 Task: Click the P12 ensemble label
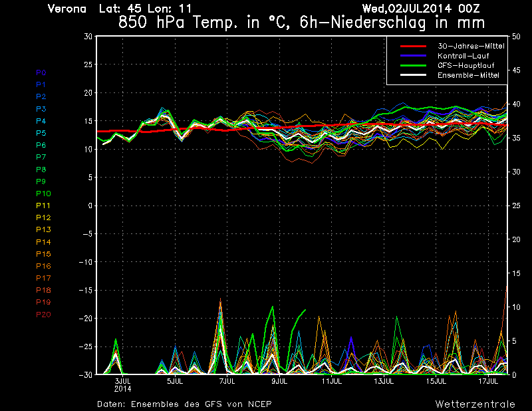point(43,217)
